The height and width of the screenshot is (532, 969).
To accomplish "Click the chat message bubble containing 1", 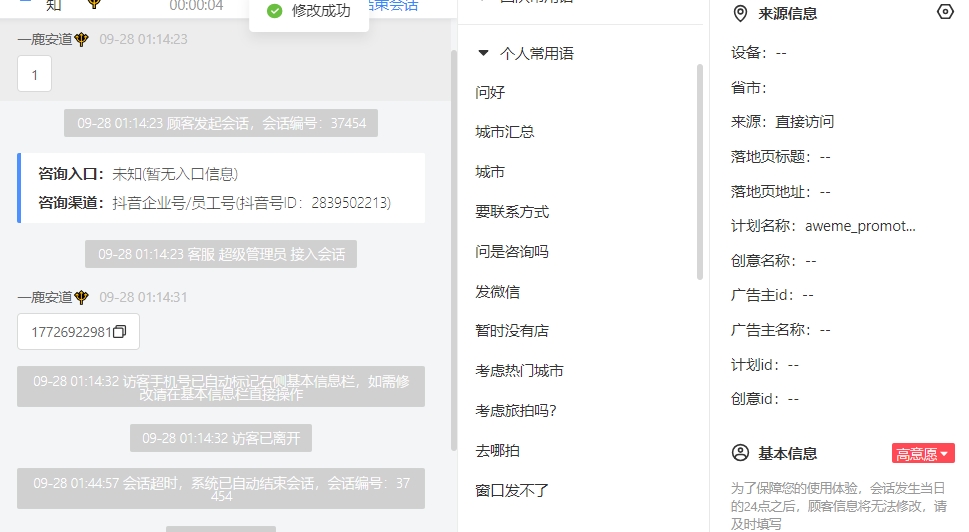I will 35,74.
